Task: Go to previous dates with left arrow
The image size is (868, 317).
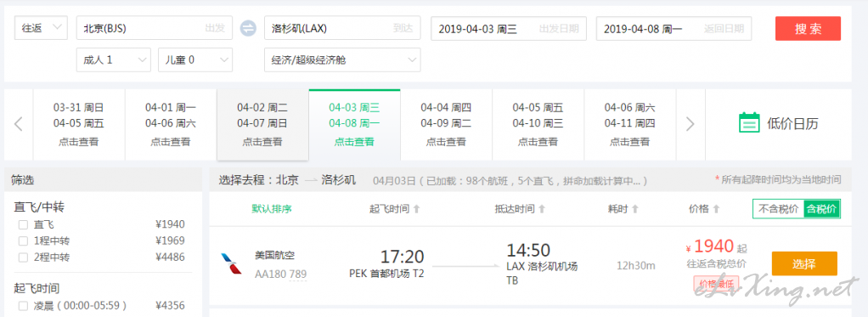Action: tap(19, 124)
